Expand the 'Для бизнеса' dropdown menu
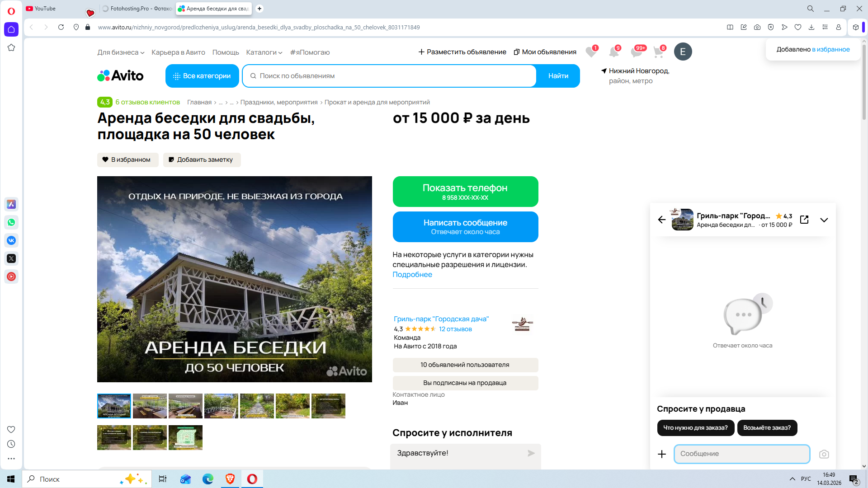This screenshot has width=868, height=488. pos(121,52)
